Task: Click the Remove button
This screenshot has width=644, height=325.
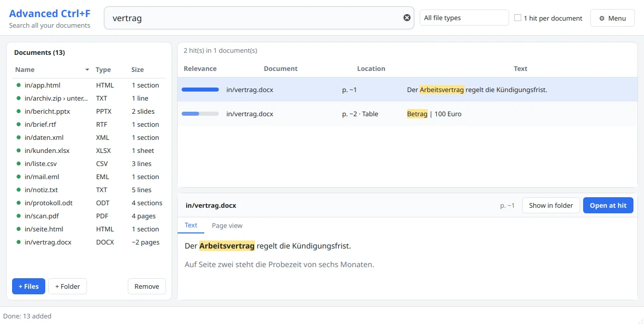Action: click(x=147, y=286)
